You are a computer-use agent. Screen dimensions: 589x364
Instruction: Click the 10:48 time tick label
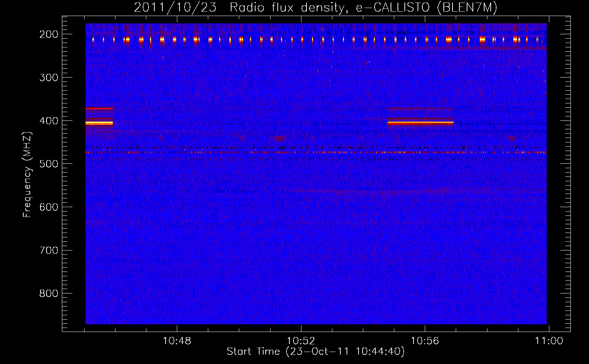click(x=177, y=341)
